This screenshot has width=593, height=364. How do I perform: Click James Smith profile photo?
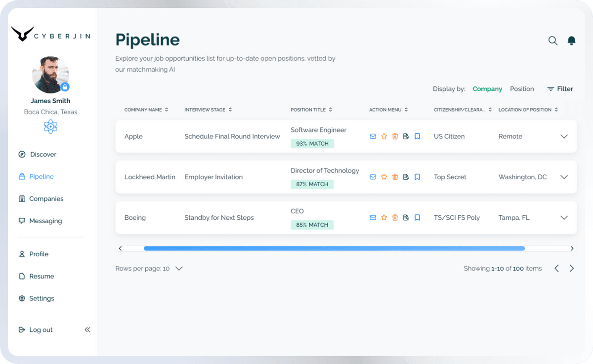[50, 74]
